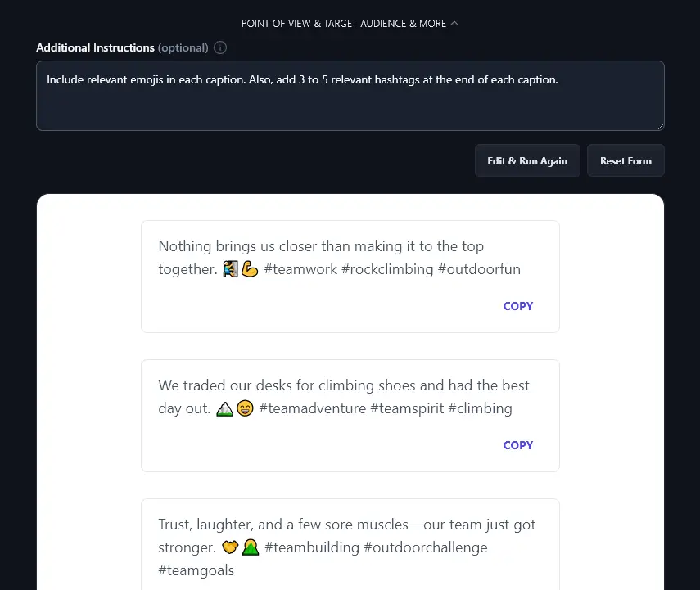The width and height of the screenshot is (700, 590).
Task: Copy the desks for climbing shoes caption
Action: click(517, 445)
